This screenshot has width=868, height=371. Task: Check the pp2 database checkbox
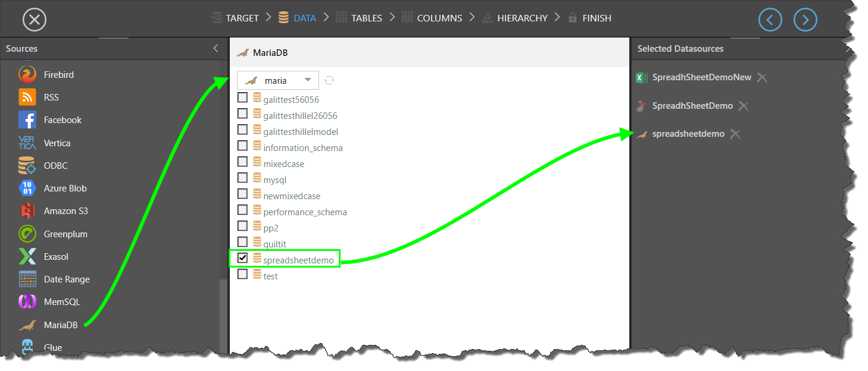(243, 226)
